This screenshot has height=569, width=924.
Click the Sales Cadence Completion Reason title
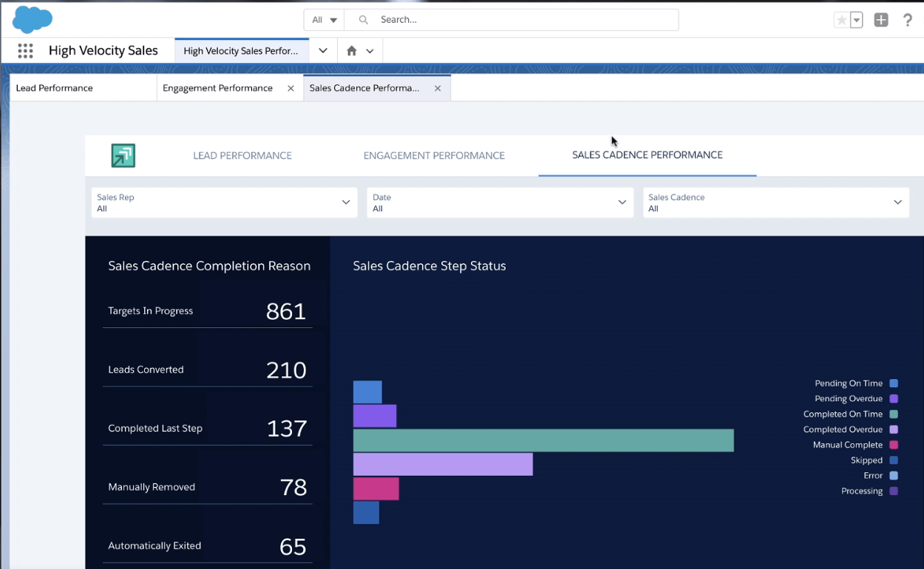click(x=209, y=266)
